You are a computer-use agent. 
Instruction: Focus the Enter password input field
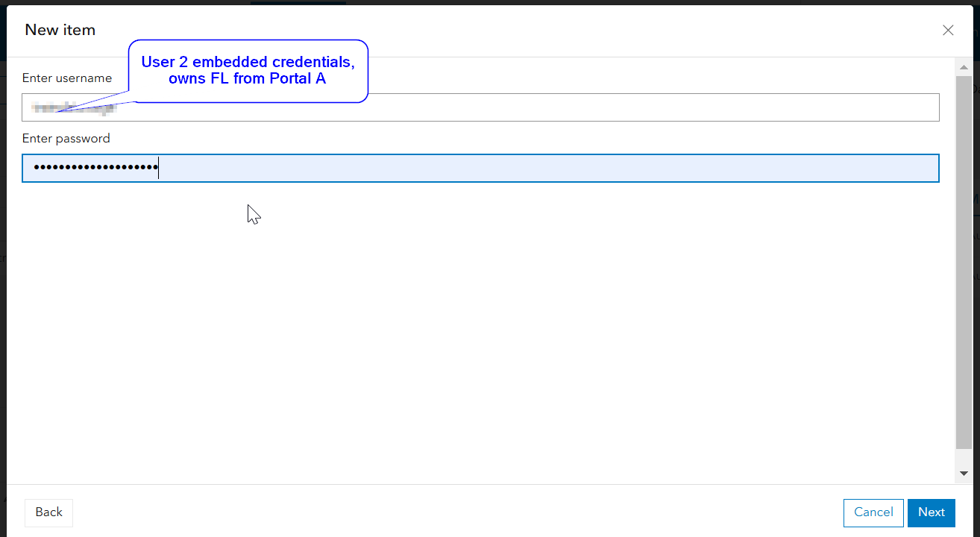[480, 168]
